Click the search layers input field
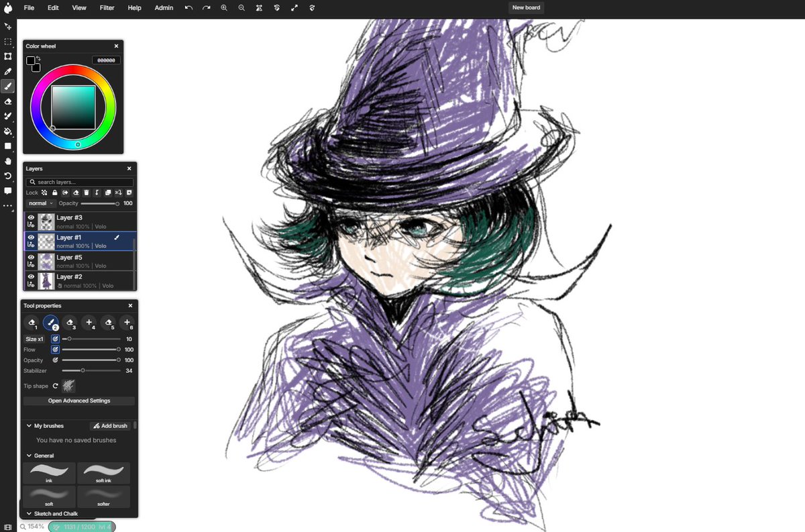This screenshot has width=805, height=532. (80, 182)
